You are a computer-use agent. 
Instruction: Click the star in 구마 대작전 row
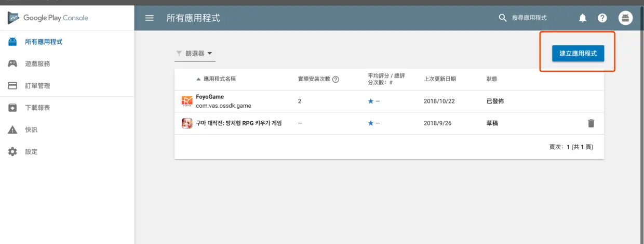370,123
